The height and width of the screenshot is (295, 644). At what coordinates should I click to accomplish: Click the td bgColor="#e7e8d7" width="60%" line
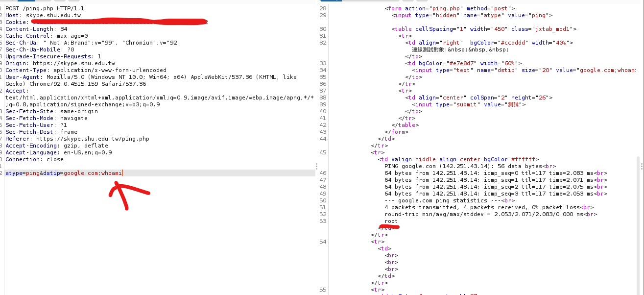(463, 63)
